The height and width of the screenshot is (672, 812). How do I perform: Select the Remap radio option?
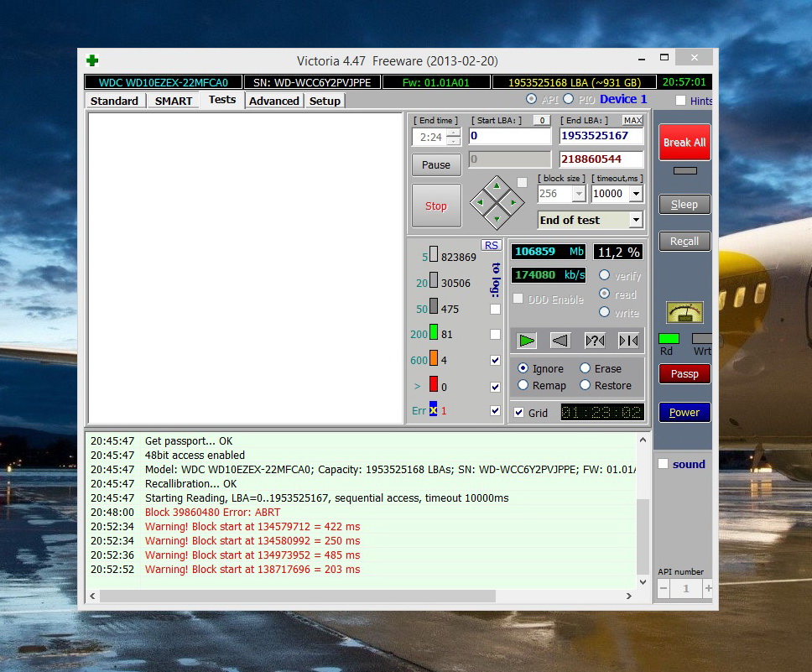point(523,385)
